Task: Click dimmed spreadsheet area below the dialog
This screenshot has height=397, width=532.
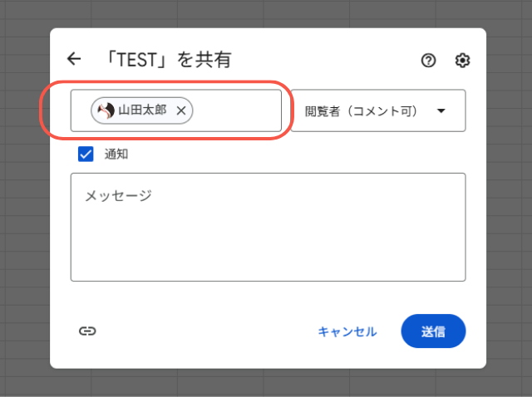Action: coord(266,383)
